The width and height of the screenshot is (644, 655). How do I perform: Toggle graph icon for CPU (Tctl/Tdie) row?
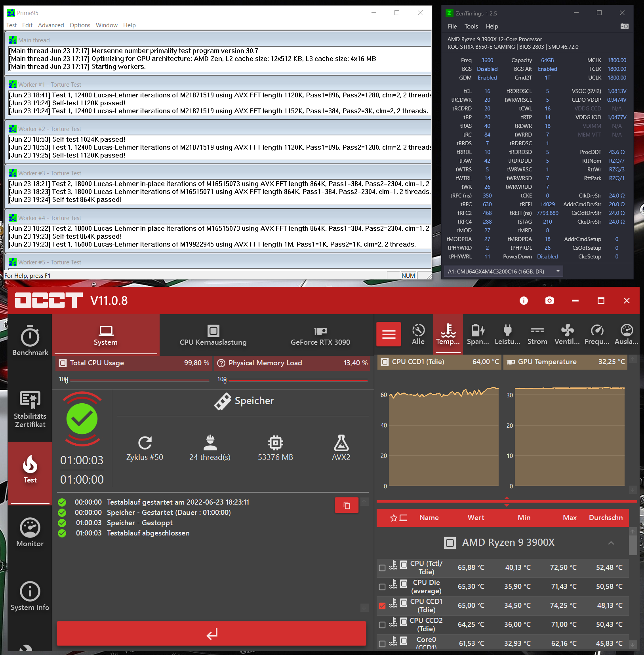coord(404,564)
